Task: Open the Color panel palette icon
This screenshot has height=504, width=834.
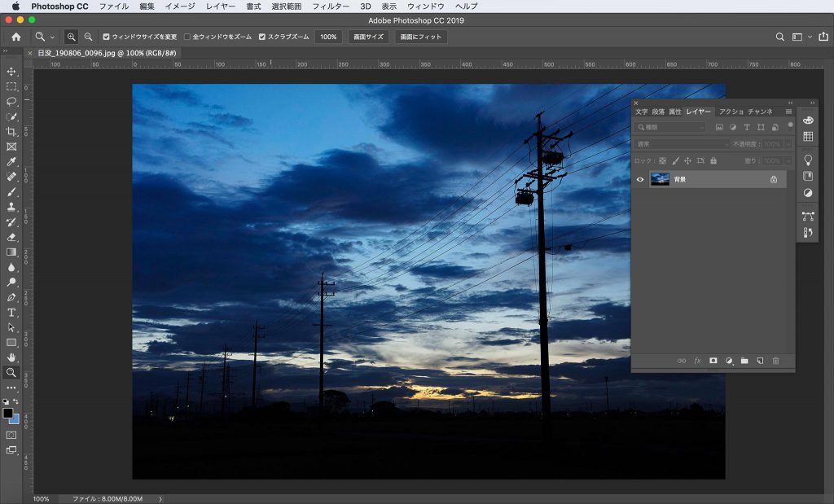Action: tap(808, 121)
